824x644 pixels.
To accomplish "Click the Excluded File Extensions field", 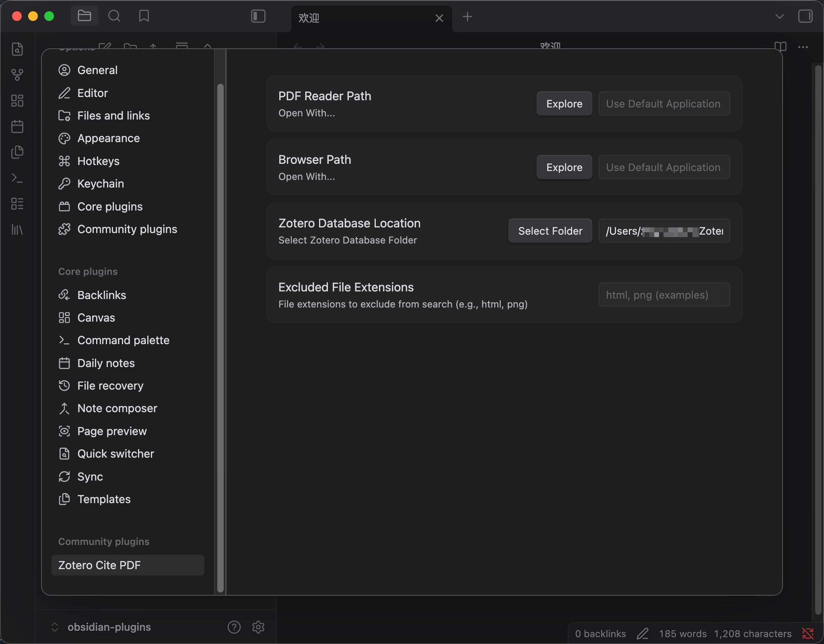I will (664, 295).
